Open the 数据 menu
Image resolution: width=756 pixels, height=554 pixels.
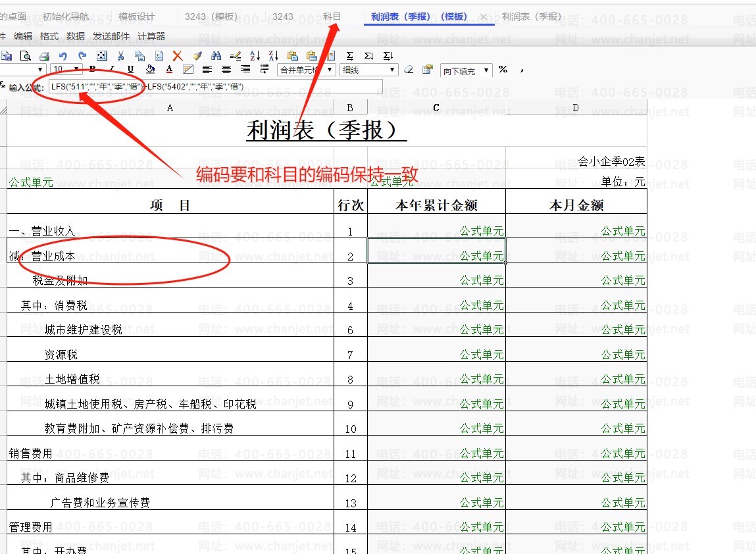(x=76, y=36)
